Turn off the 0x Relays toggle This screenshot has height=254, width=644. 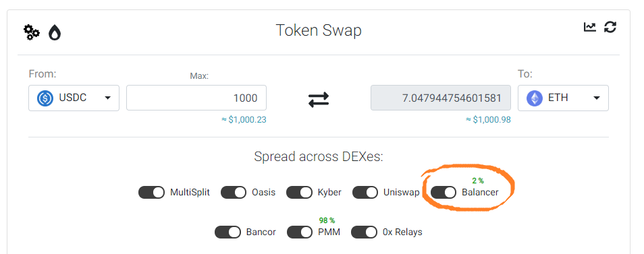point(364,232)
